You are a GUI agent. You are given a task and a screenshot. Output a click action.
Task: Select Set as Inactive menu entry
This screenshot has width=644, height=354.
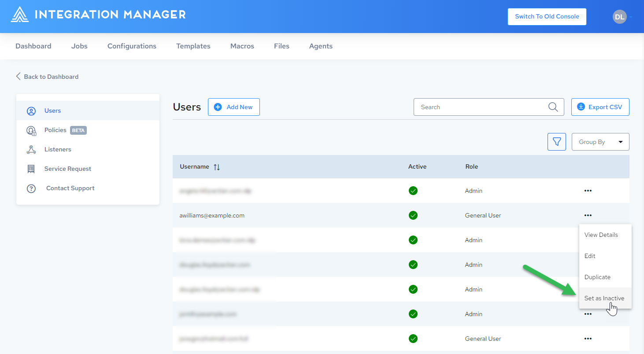tap(605, 298)
